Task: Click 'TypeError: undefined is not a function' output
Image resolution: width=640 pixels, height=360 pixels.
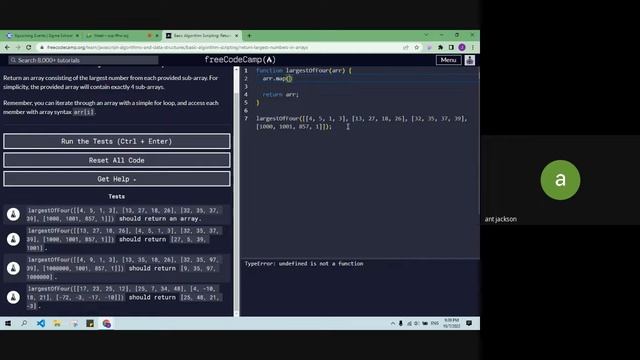Action: [x=304, y=264]
